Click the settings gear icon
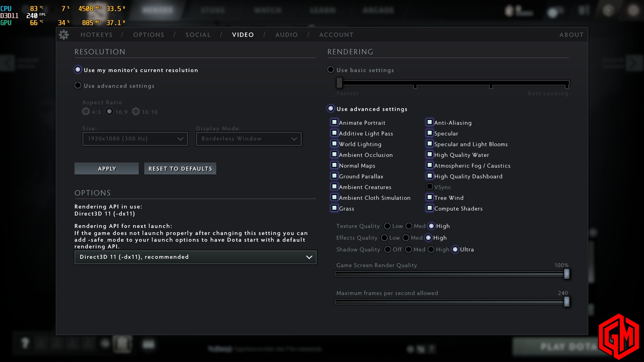Screen dimensions: 644x362 pos(64,35)
